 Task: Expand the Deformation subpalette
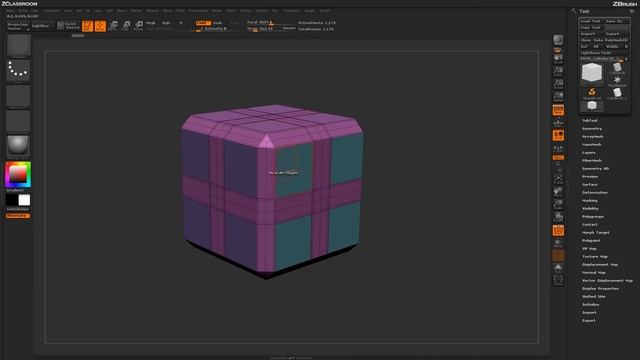pyautogui.click(x=595, y=192)
